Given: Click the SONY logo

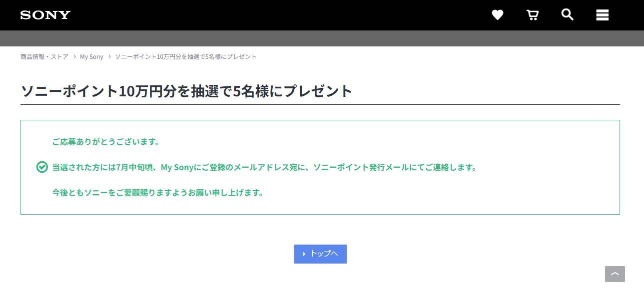Looking at the screenshot, I should coord(45,15).
